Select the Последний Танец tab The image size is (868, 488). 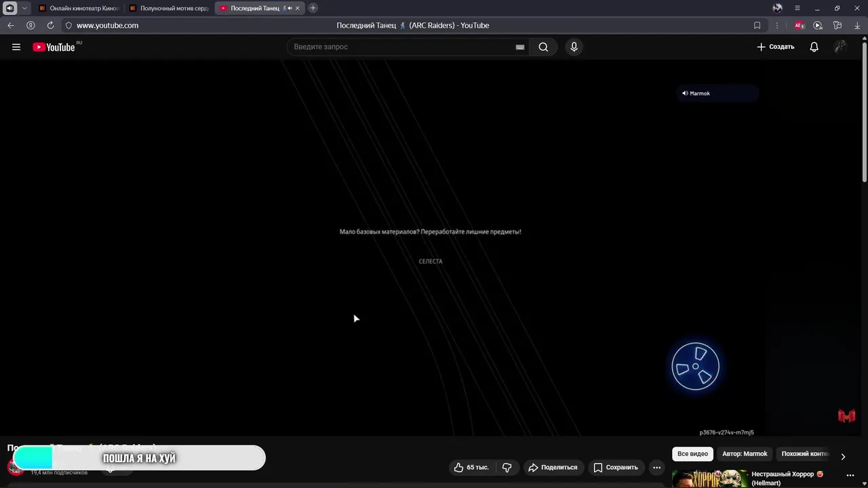click(254, 8)
